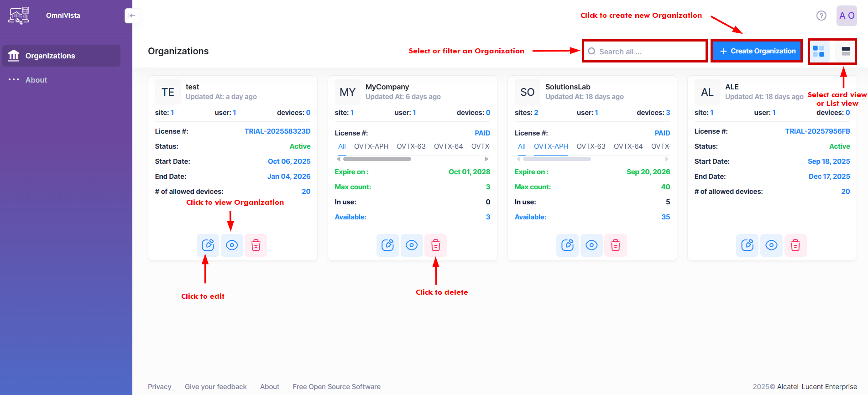Select the All tab in MyCompany card
This screenshot has width=868, height=395.
coord(342,146)
